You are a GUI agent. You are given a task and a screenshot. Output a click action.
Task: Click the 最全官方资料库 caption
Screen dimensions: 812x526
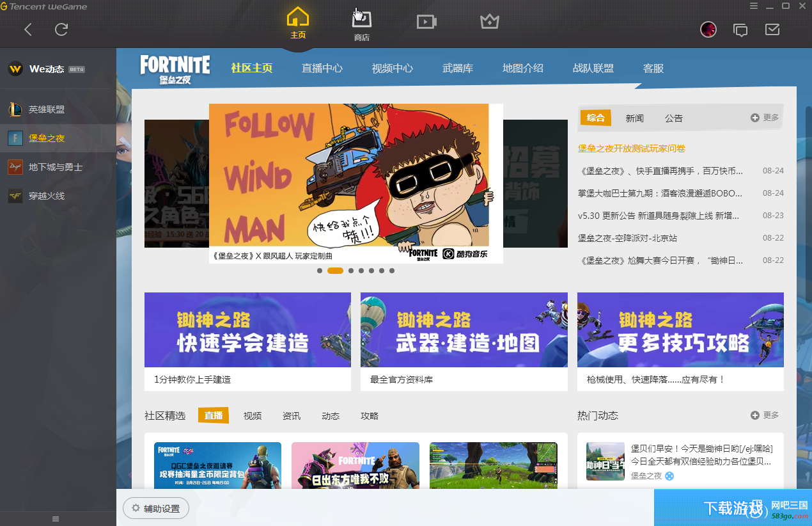[402, 379]
